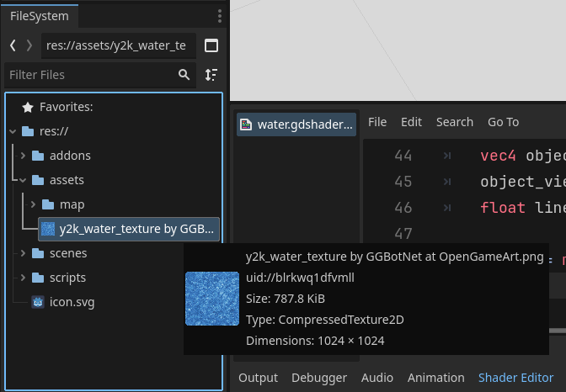Viewport: 566px width, 392px height.
Task: Expand the map folder arrow
Action: pos(33,204)
